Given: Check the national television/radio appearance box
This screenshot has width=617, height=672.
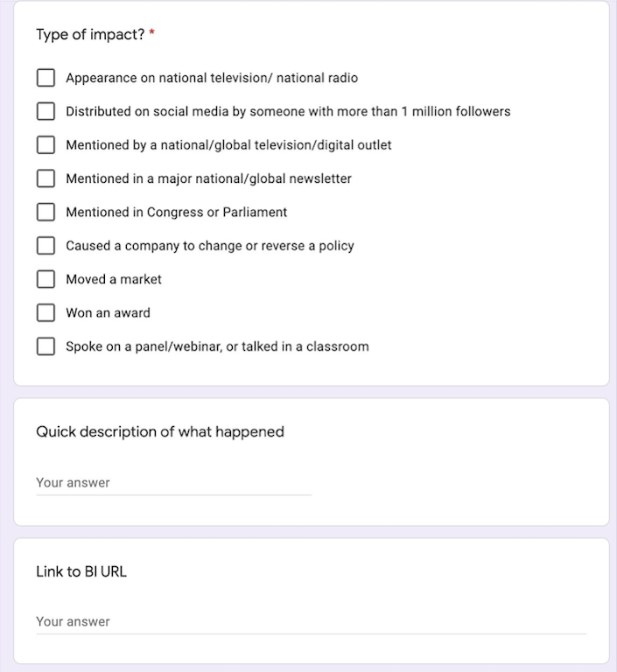Looking at the screenshot, I should 46,78.
